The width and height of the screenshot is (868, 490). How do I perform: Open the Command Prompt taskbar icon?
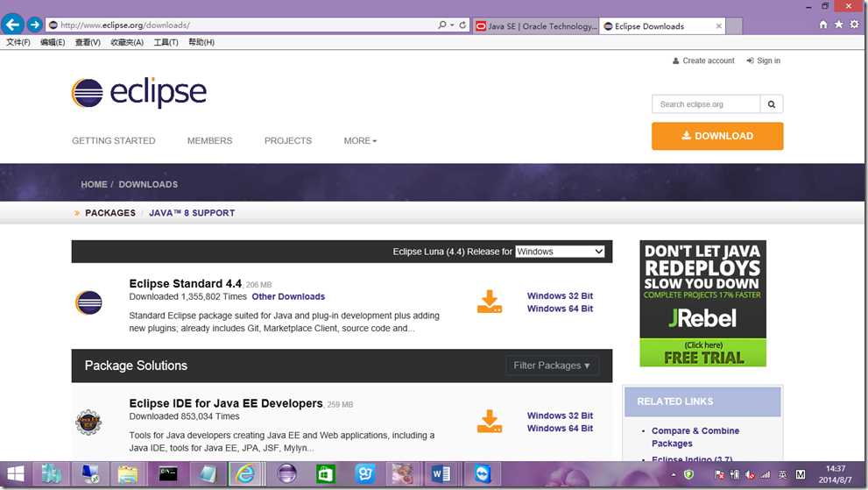168,474
